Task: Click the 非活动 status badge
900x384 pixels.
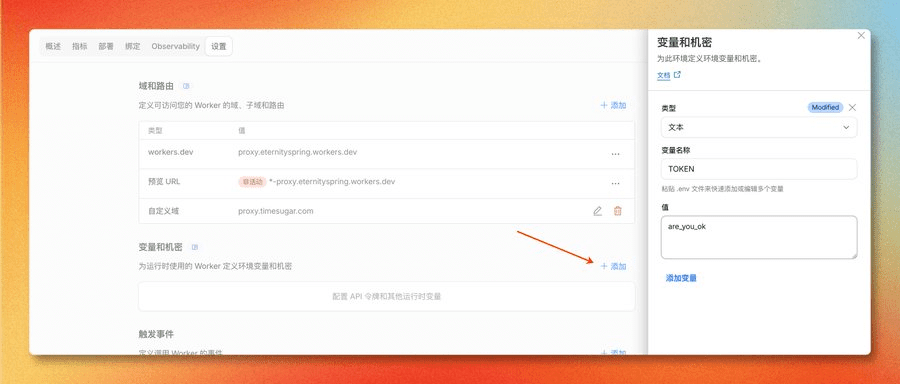Action: [252, 182]
